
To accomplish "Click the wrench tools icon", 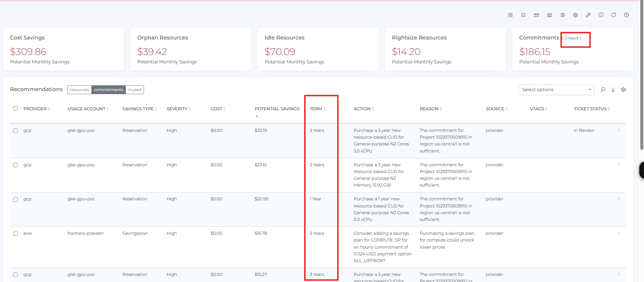I will point(588,15).
